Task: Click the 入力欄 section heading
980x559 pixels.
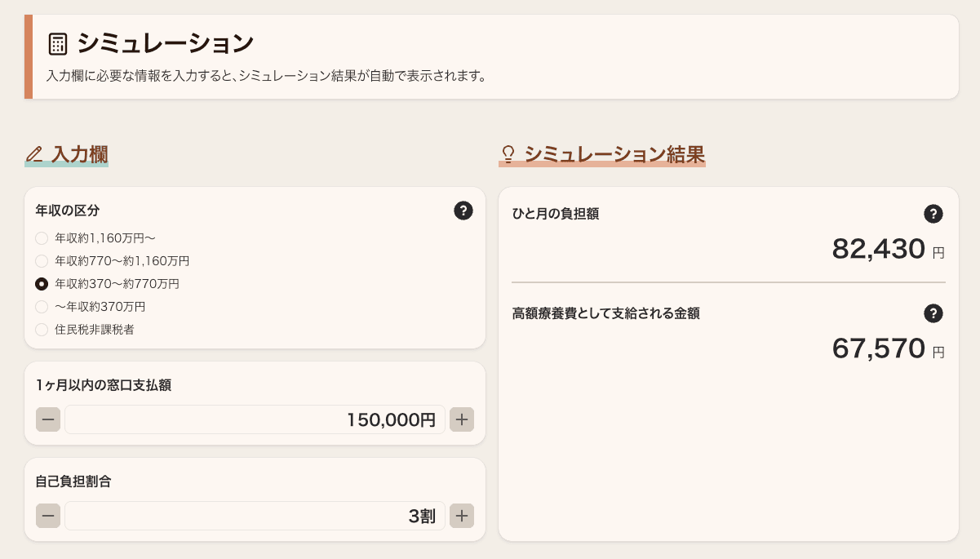Action: pyautogui.click(x=79, y=153)
